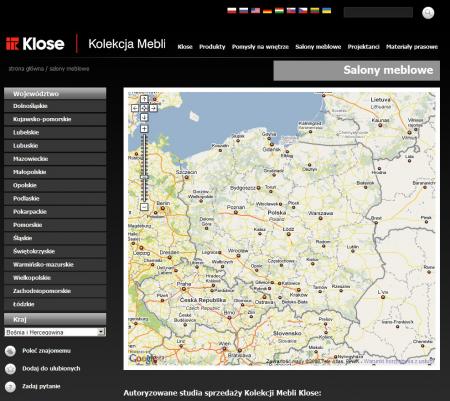Screen dimensions: 450x401
Task: Click the Szczecin map marker
Action: coord(187,177)
